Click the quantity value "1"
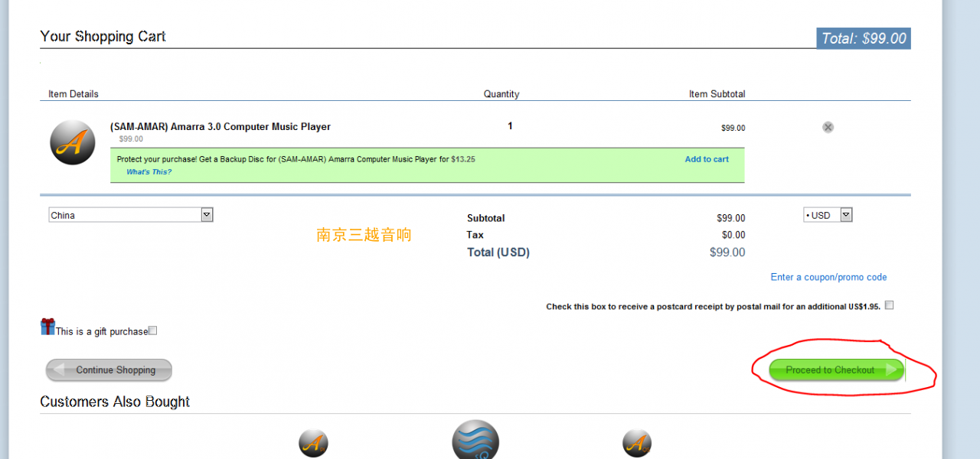The width and height of the screenshot is (980, 459). (510, 126)
